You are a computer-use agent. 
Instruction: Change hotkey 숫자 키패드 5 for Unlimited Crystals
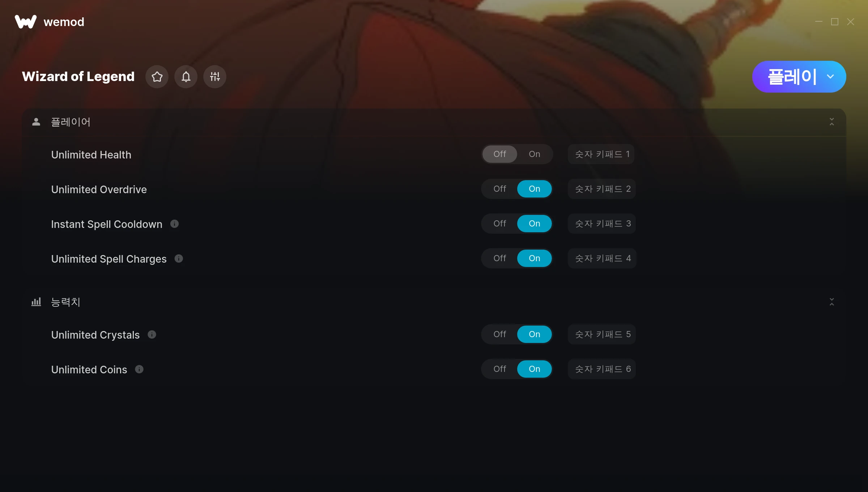point(602,334)
